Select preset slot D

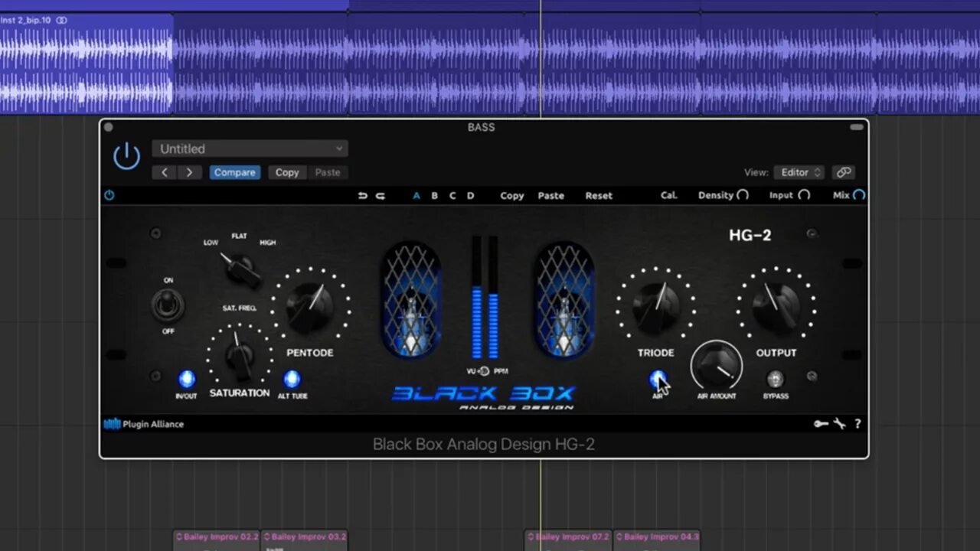[471, 195]
